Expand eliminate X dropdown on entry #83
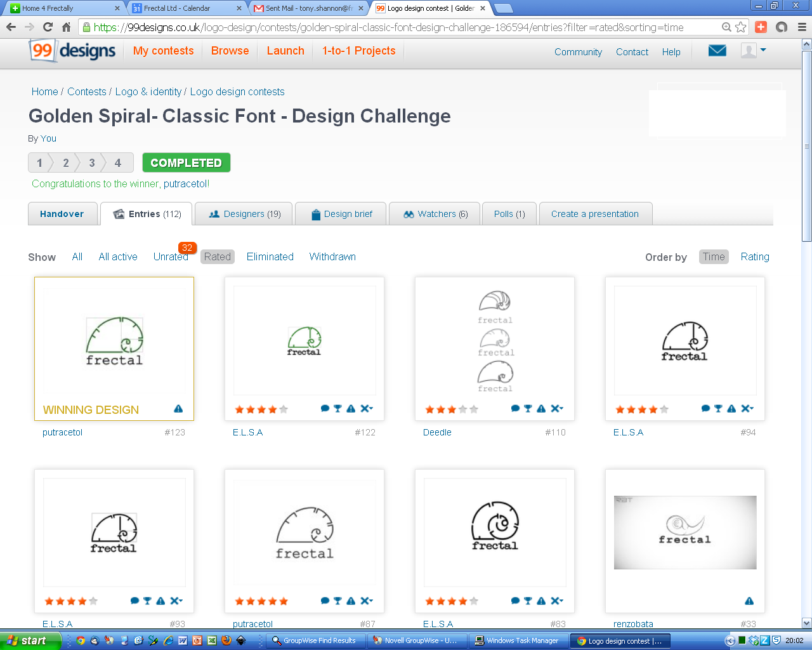 tap(557, 601)
